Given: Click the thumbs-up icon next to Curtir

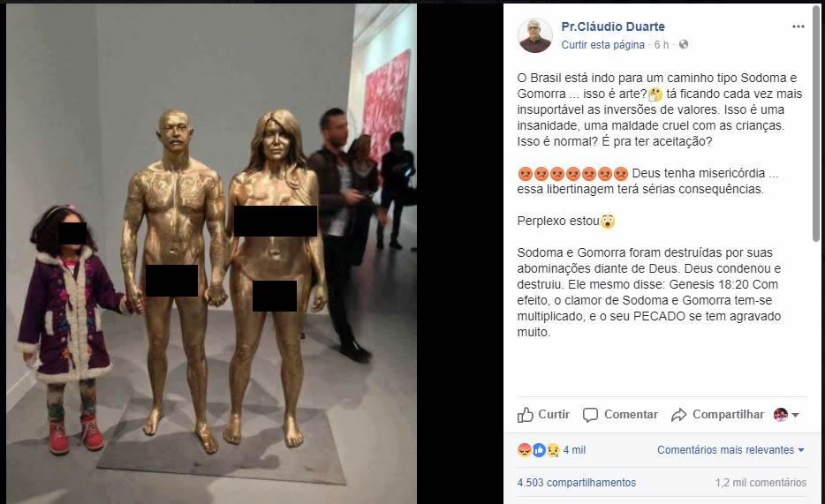Looking at the screenshot, I should [525, 415].
